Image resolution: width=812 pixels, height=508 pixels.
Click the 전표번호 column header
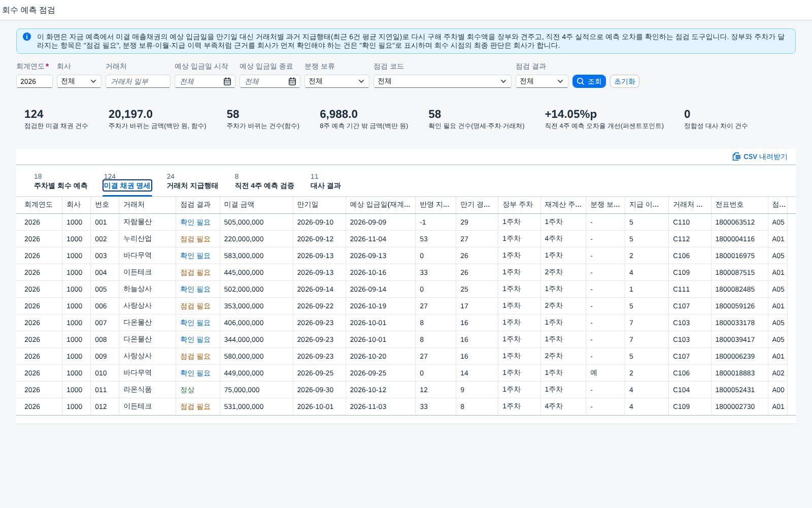tap(739, 205)
